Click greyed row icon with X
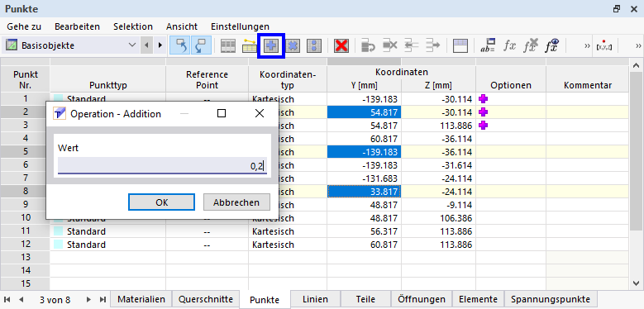This screenshot has width=644, height=309. pos(389,45)
